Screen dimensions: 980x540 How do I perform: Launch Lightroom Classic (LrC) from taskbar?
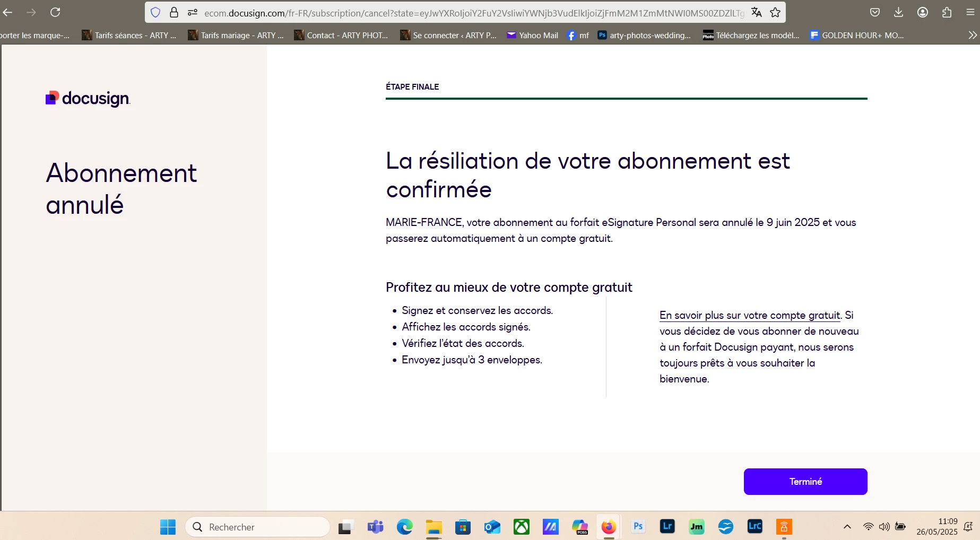tap(755, 527)
